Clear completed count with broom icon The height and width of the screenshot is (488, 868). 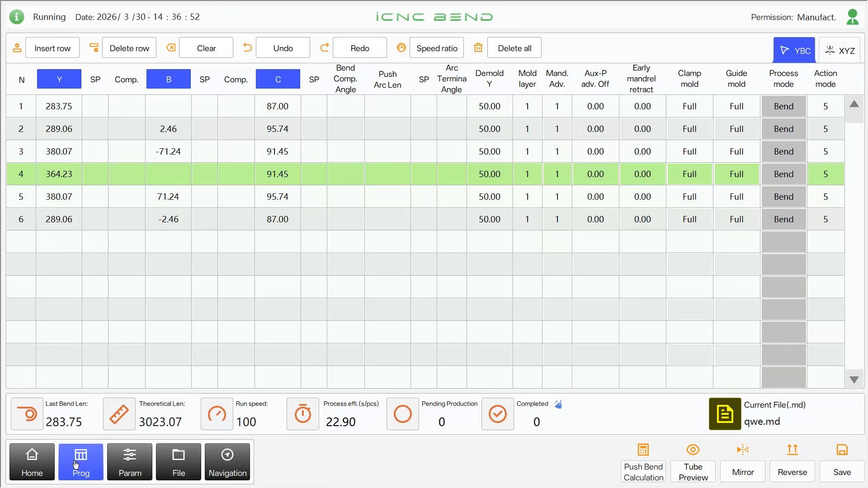pos(558,404)
